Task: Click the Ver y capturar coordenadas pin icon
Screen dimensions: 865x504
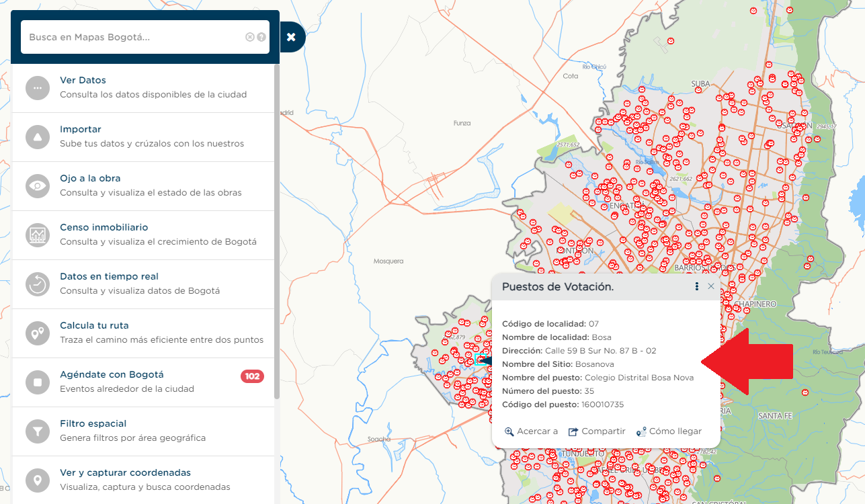Action: click(x=37, y=480)
